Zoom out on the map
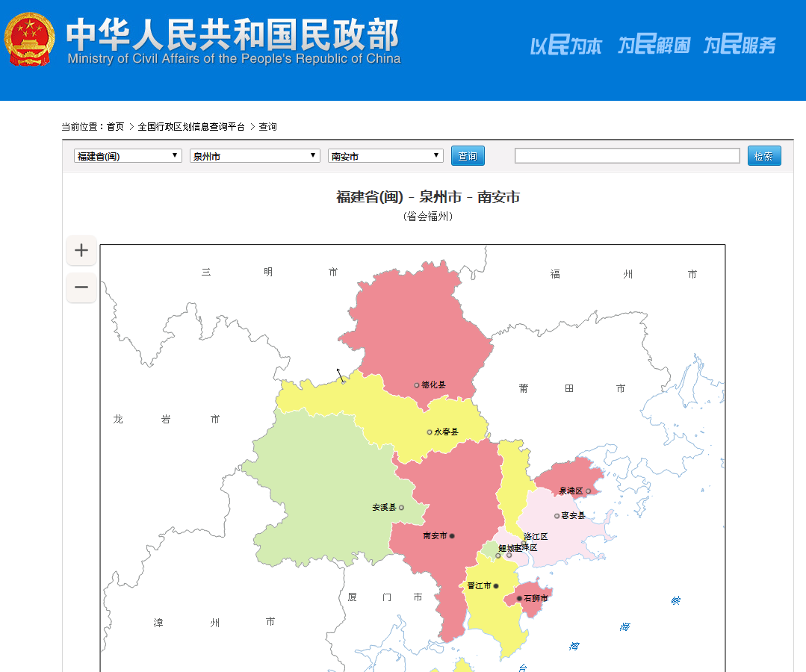 81,287
